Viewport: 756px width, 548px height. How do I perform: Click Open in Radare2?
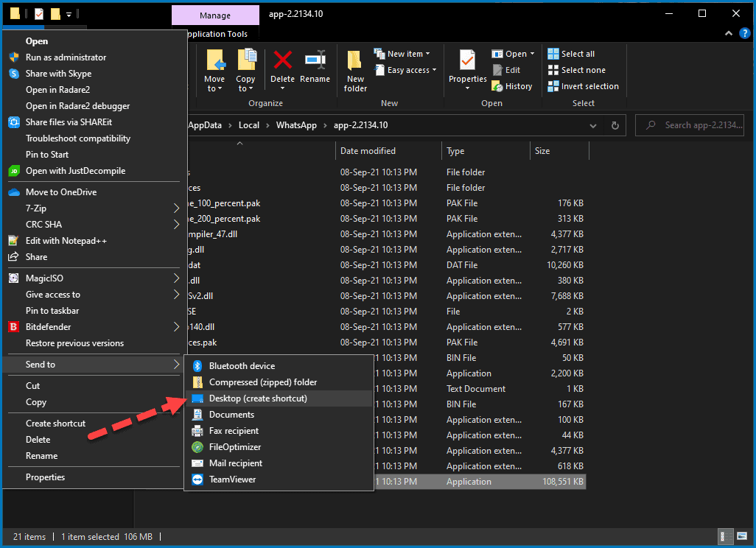coord(94,90)
